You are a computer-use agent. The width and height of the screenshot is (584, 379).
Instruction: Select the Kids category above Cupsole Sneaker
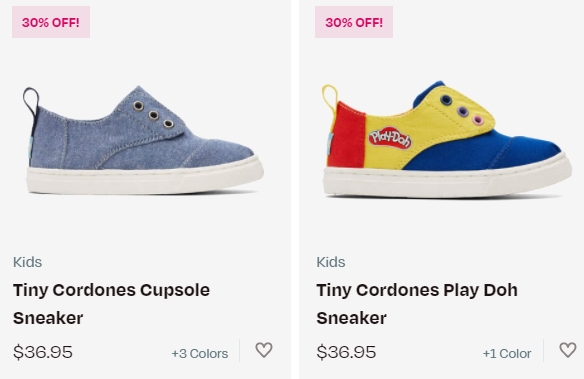pos(28,262)
